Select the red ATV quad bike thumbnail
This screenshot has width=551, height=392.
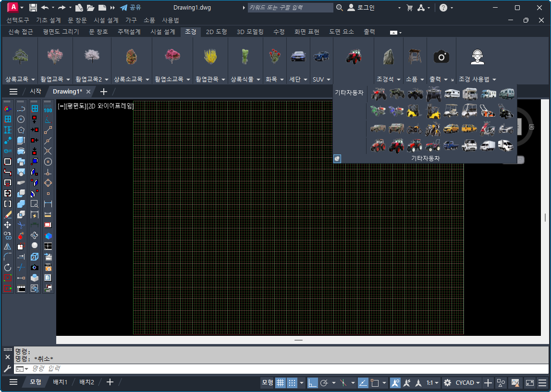[379, 94]
